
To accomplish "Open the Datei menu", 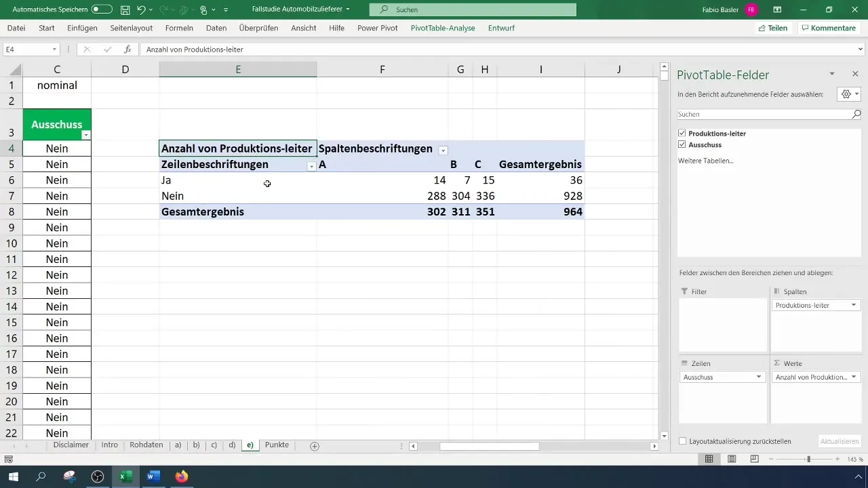I will (x=16, y=28).
